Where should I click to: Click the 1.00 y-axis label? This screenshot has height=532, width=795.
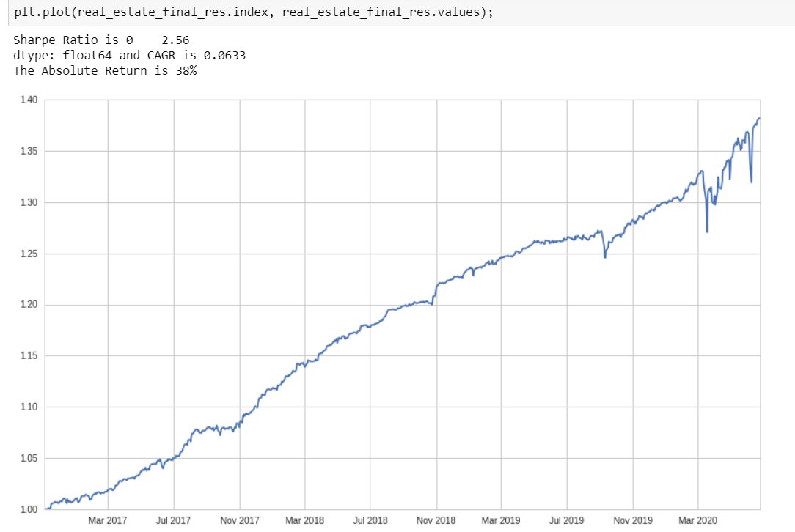(x=29, y=510)
